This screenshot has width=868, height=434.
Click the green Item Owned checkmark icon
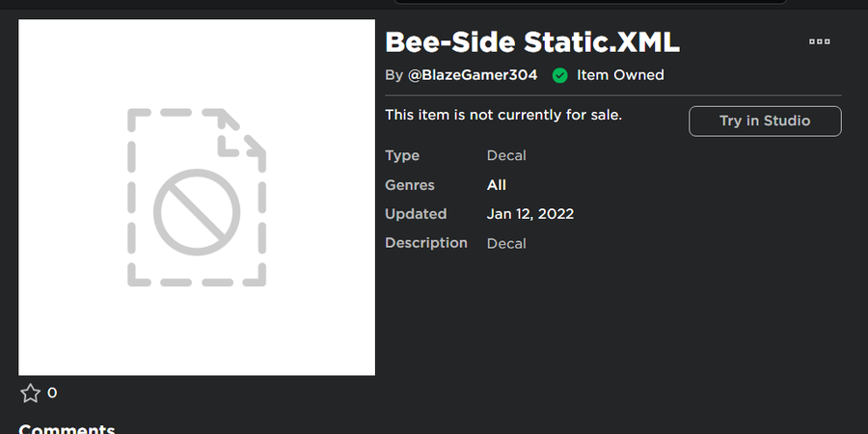559,75
